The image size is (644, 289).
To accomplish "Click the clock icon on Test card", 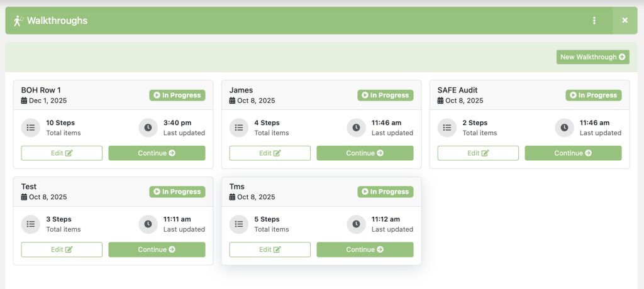I will pyautogui.click(x=148, y=224).
